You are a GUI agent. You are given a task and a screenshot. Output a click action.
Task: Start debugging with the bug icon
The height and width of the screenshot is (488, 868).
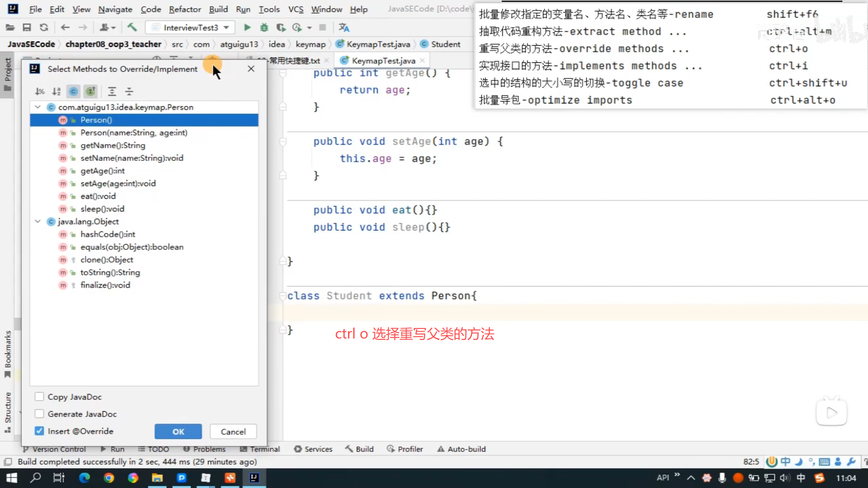[x=264, y=28]
